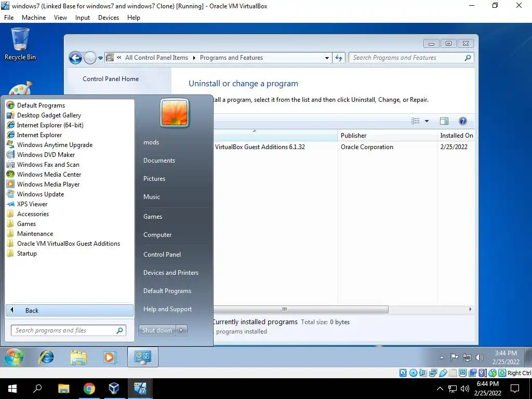
Task: Open the address bar history dropdown
Action: tap(327, 58)
